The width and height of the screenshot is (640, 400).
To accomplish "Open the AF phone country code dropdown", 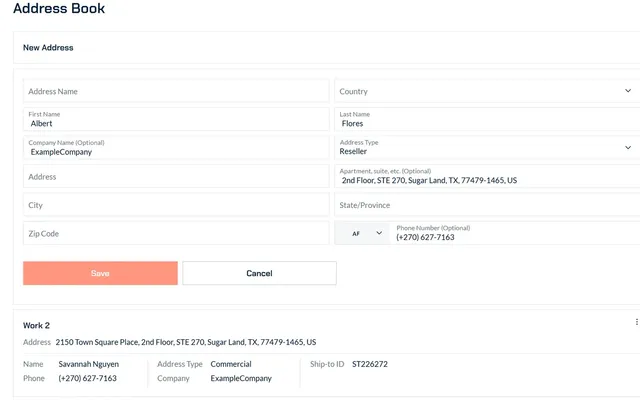I will tap(362, 233).
